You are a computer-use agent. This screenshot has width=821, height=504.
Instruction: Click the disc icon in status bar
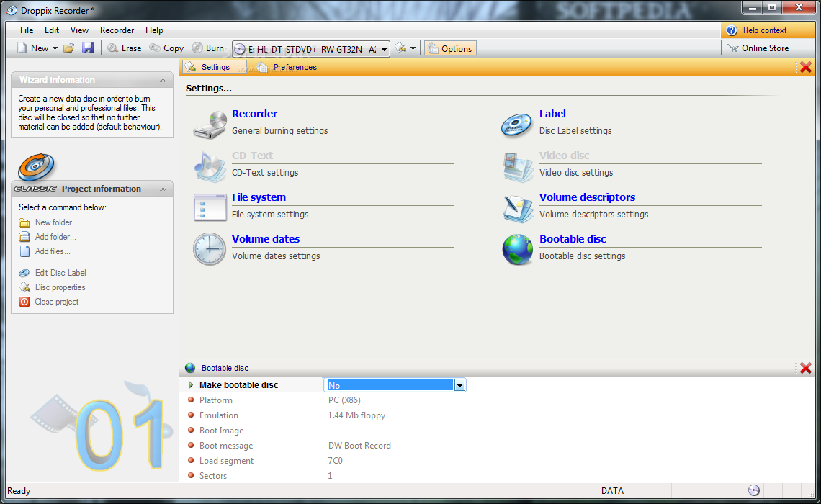tap(753, 490)
